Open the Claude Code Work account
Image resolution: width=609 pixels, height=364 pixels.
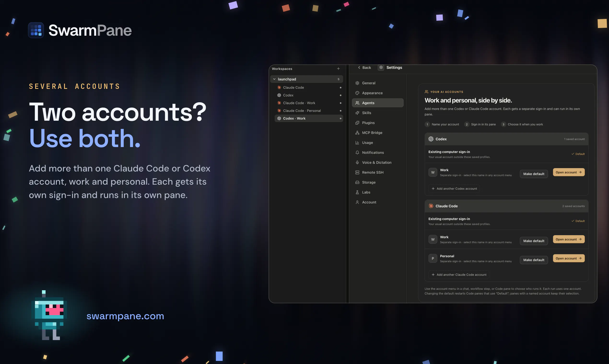tap(568, 239)
